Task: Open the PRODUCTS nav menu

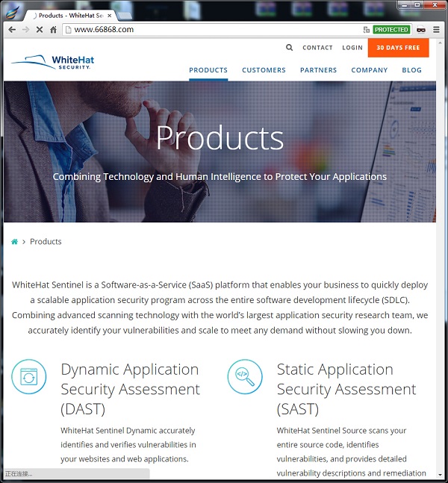Action: (x=208, y=70)
